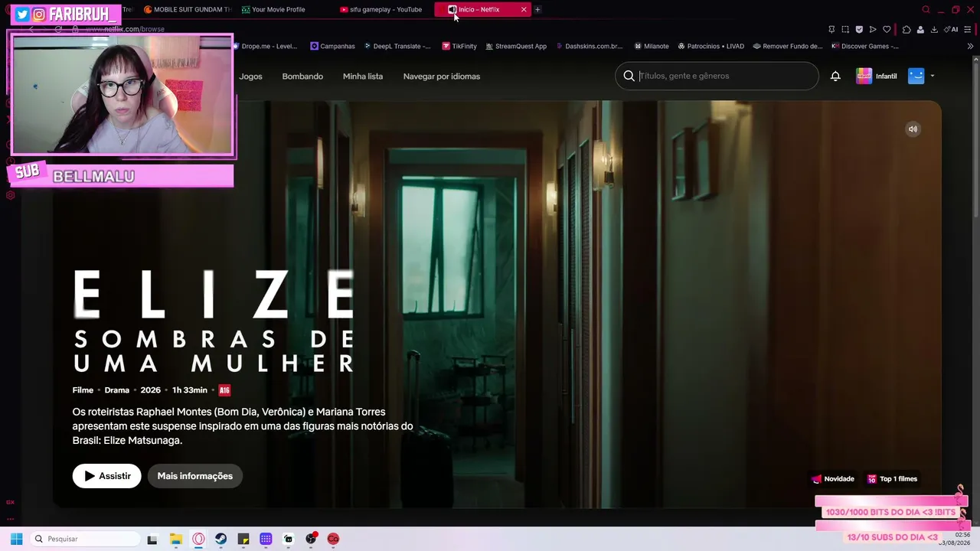
Task: Click the pin icon in browser toolbar
Action: pyautogui.click(x=831, y=29)
